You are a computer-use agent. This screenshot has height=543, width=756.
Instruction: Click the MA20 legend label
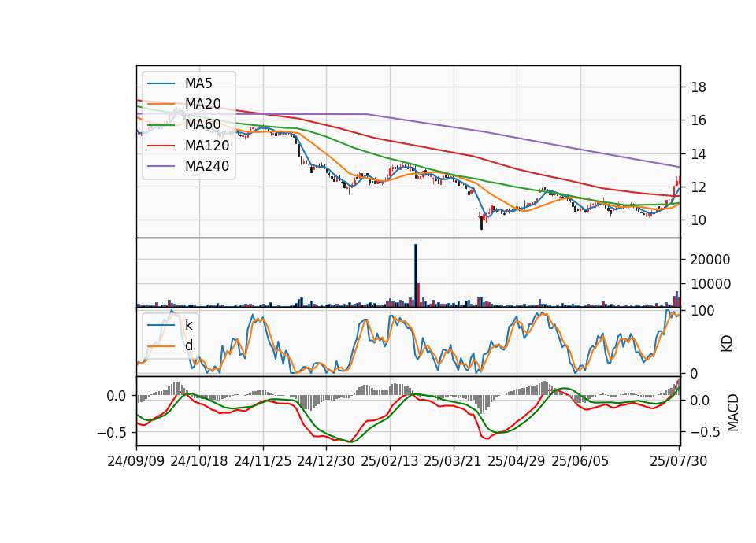click(x=203, y=104)
